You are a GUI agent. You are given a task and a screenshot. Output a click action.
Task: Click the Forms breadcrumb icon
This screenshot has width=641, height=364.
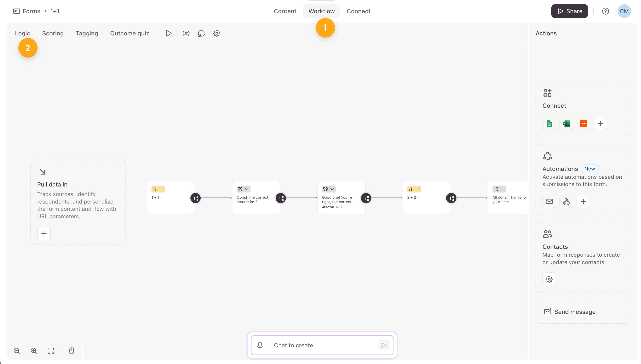pos(16,11)
